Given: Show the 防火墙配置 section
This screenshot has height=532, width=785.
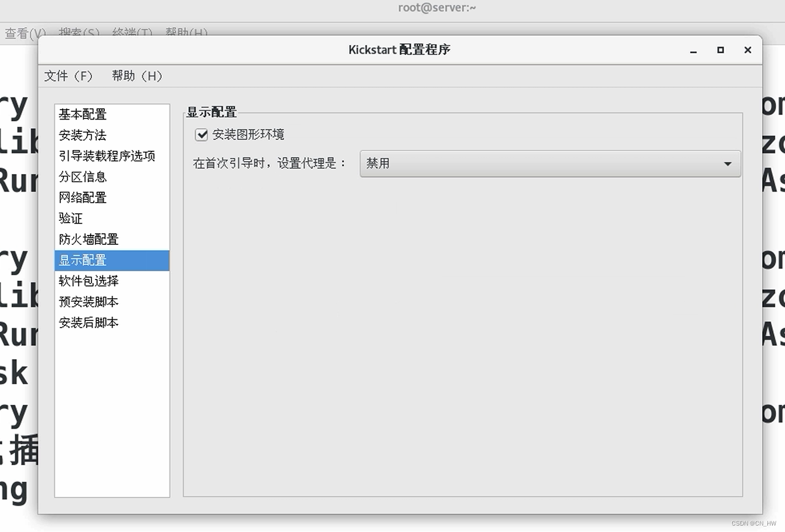Looking at the screenshot, I should (x=112, y=239).
